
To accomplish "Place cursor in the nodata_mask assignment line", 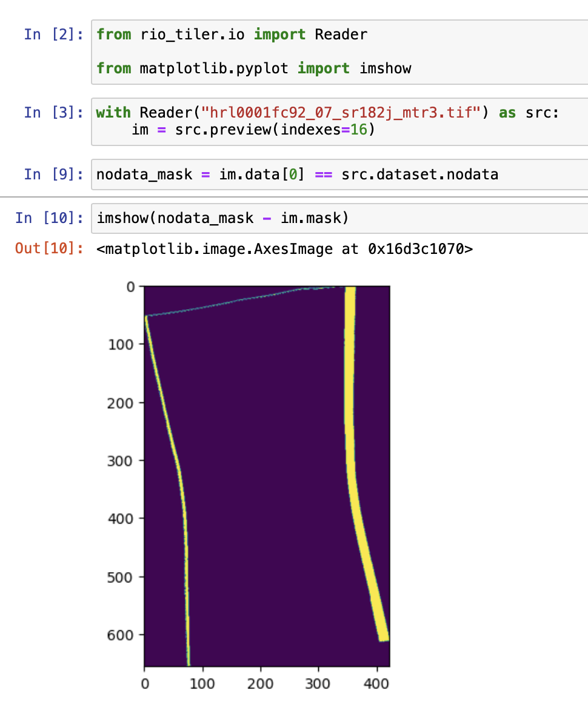I will [x=242, y=175].
